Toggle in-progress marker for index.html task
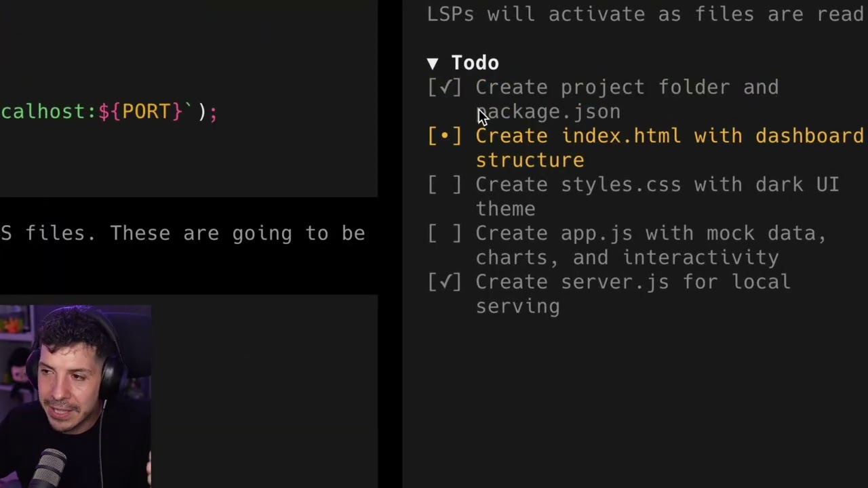Screen dimensions: 868x488 [445, 136]
